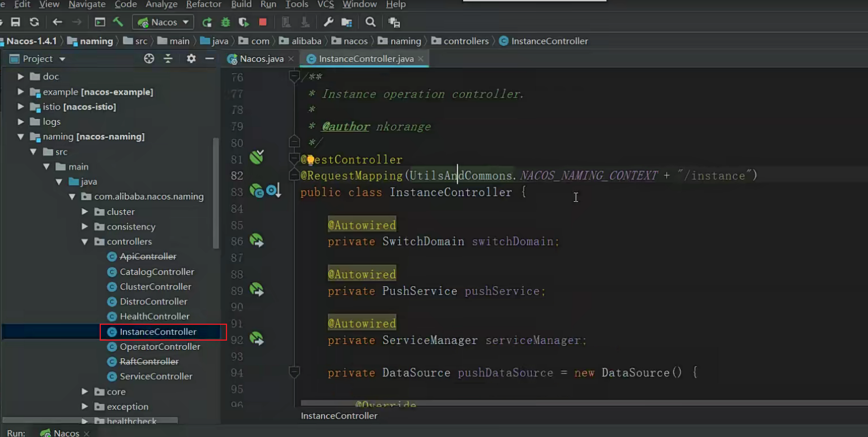868x437 pixels.
Task: Open the Refactor menu
Action: coord(204,5)
